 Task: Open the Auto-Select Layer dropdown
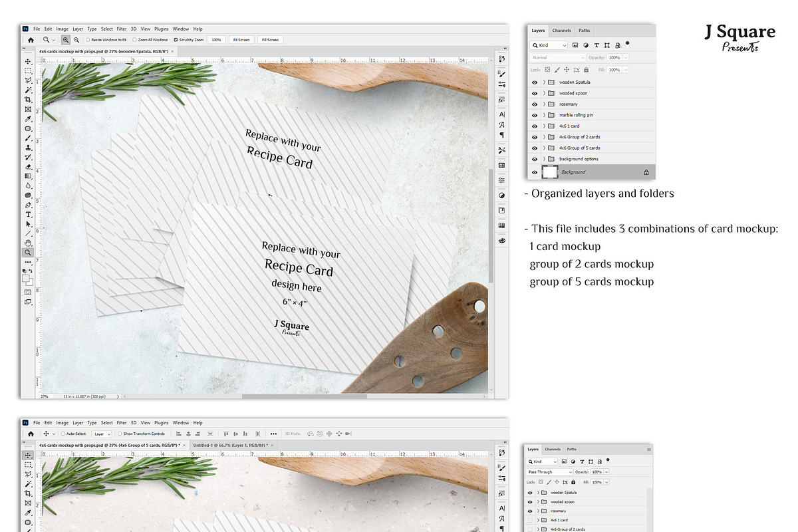[x=101, y=434]
